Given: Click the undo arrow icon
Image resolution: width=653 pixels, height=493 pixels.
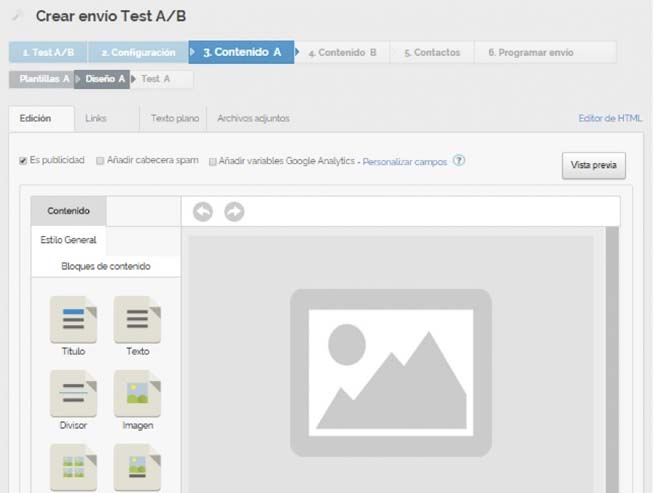Looking at the screenshot, I should pos(203,212).
